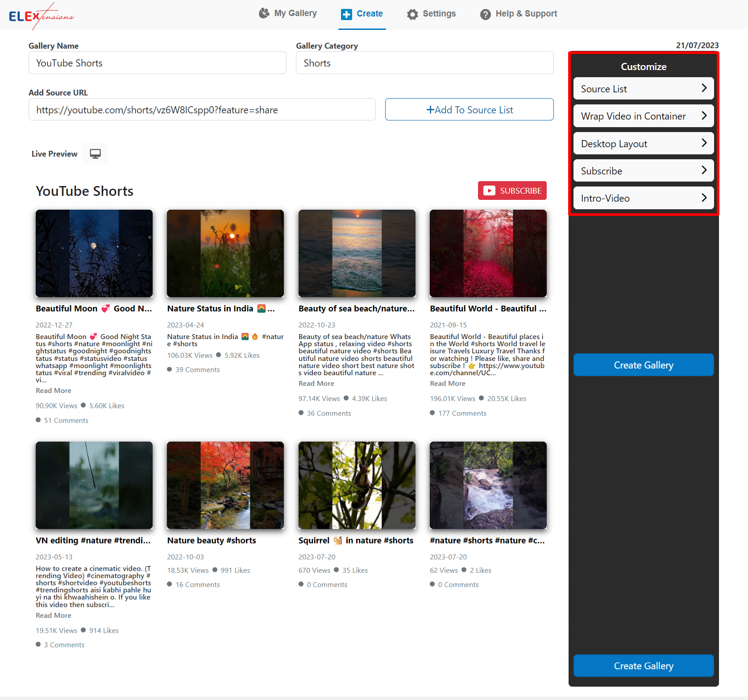Expand the Source List section
The image size is (748, 700).
click(644, 89)
